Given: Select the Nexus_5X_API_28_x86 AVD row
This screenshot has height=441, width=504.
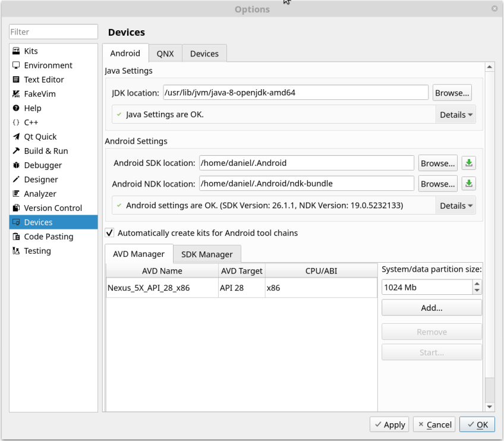Looking at the screenshot, I should pos(241,288).
